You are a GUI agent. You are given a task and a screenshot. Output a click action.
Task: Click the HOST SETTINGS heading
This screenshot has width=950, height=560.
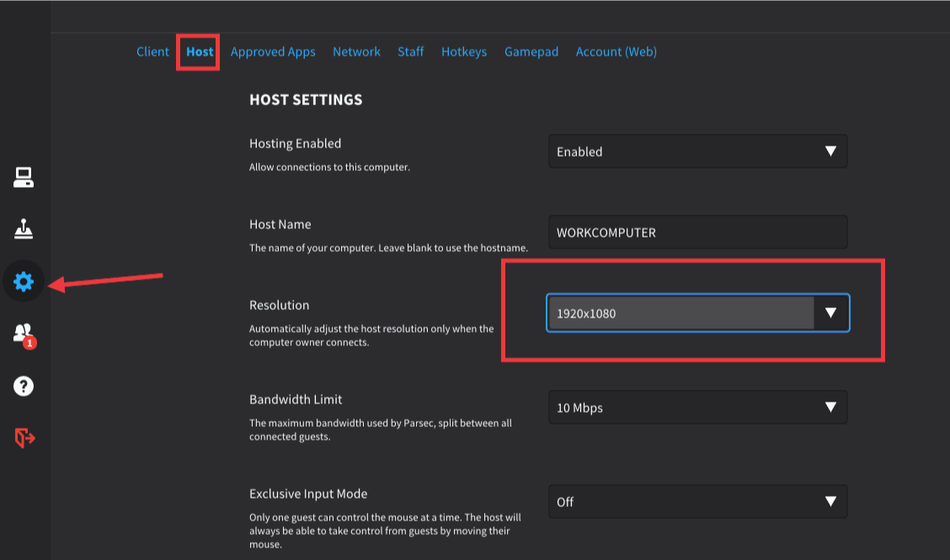306,99
